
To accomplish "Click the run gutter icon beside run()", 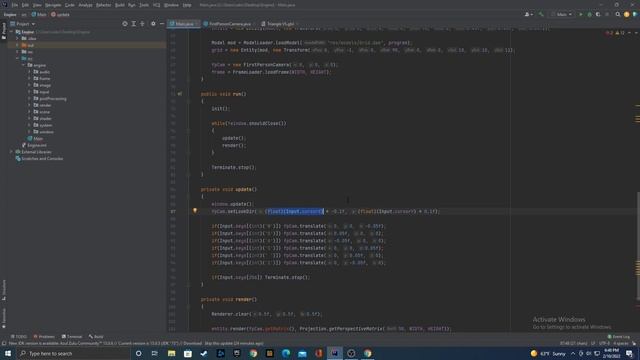I will pos(180,94).
